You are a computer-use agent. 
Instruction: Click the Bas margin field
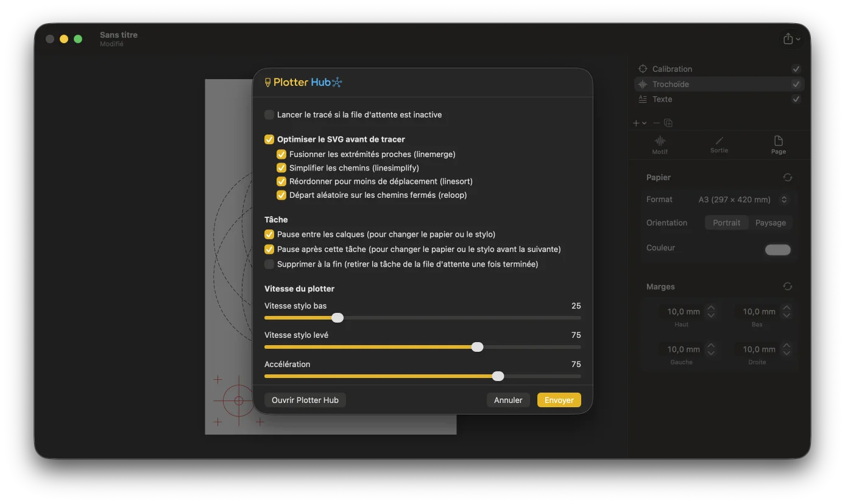point(758,312)
